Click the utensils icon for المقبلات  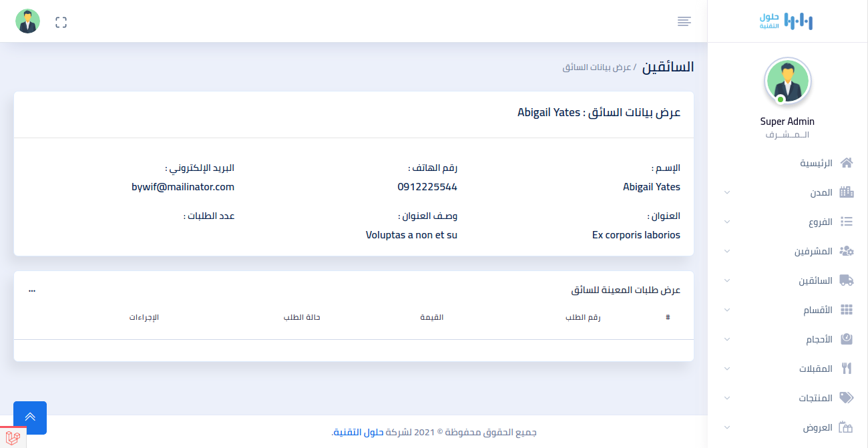tap(847, 369)
